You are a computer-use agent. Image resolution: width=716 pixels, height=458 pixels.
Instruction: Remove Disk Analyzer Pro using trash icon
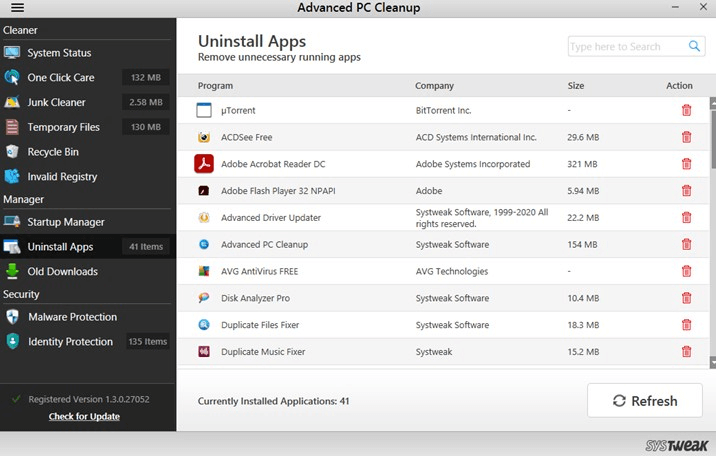point(686,298)
